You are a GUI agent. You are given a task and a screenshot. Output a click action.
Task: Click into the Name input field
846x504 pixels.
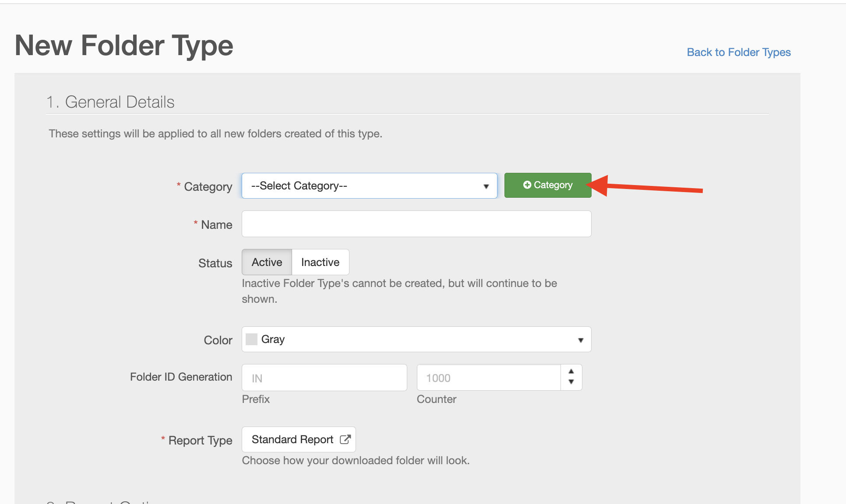416,224
